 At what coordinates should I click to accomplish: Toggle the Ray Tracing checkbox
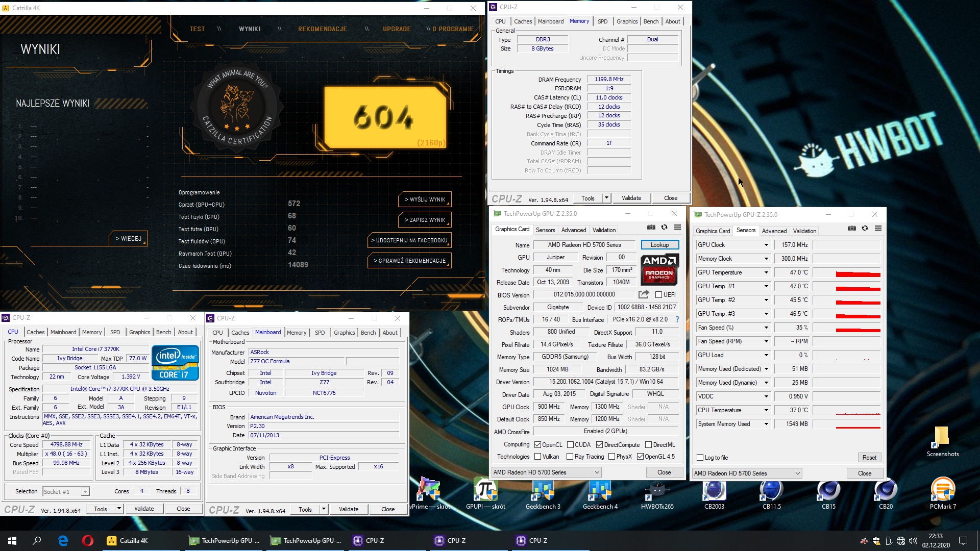(x=570, y=457)
